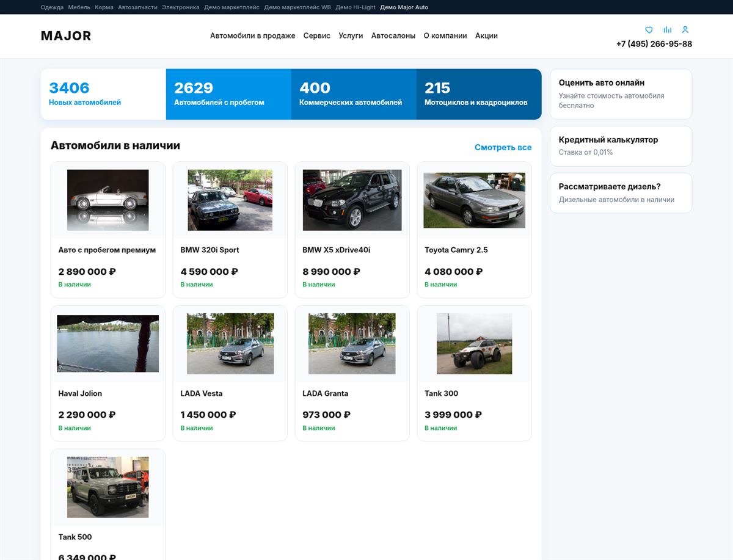This screenshot has height=560, width=733.
Task: Switch to Корма demo link
Action: click(104, 7)
